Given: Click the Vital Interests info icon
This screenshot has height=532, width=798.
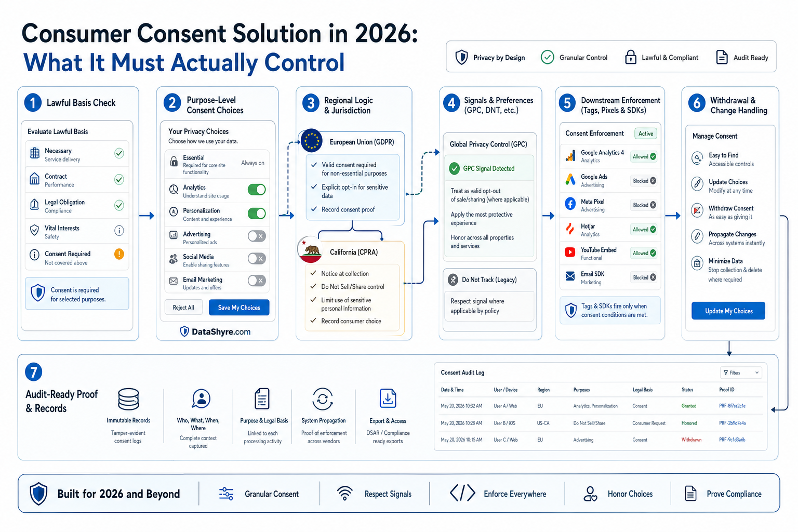Looking at the screenshot, I should pos(119,231).
